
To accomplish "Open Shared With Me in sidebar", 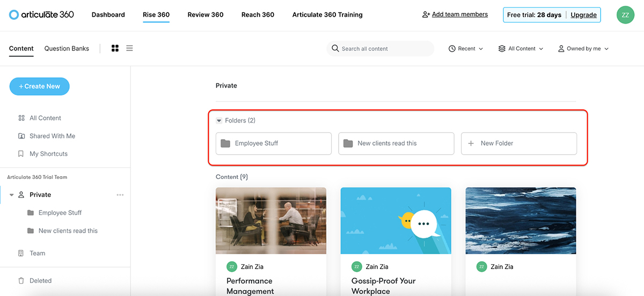I will 52,136.
